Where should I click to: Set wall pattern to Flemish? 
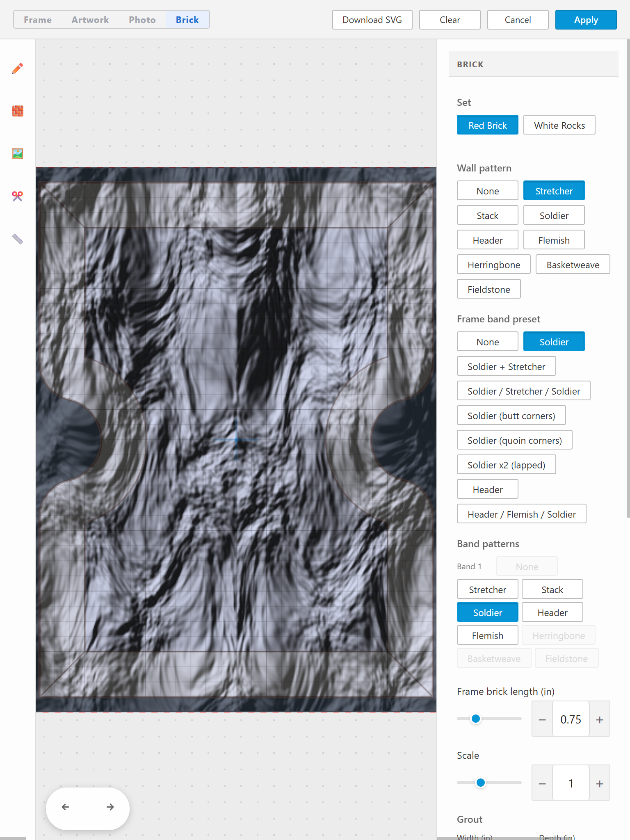pos(554,240)
